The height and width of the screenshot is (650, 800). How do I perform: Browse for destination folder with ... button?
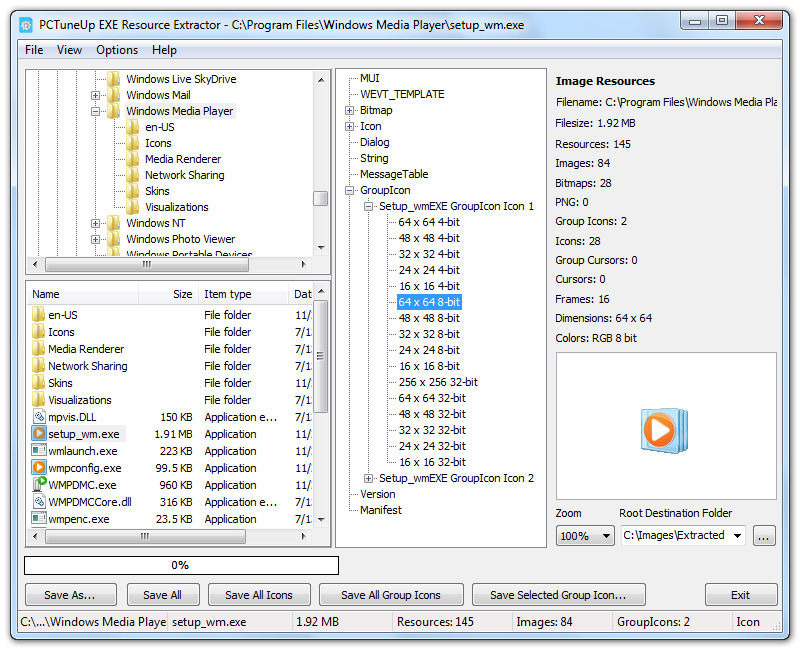click(x=763, y=536)
